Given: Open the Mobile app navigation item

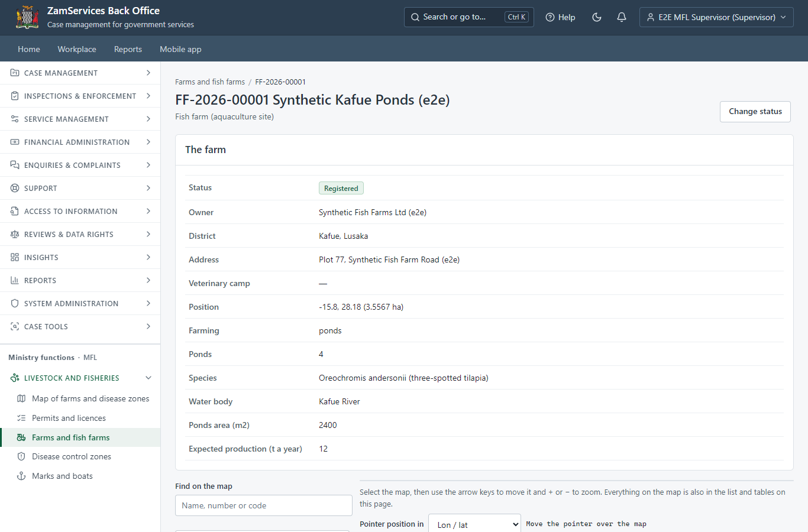Looking at the screenshot, I should [x=180, y=49].
